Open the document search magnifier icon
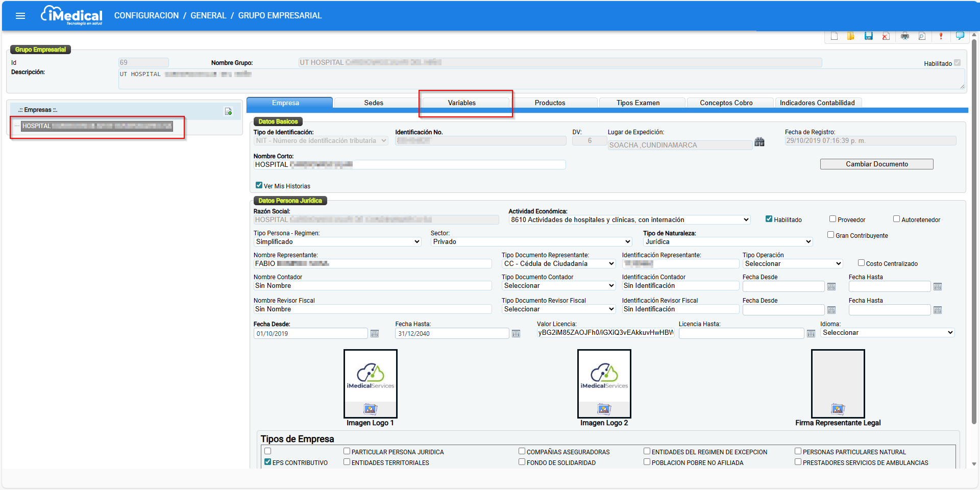The width and height of the screenshot is (980, 490). click(922, 36)
